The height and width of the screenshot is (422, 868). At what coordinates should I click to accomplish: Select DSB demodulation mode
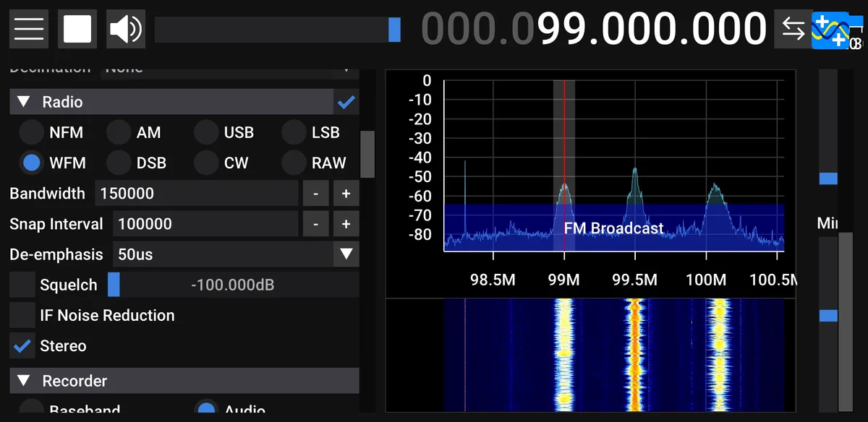(x=119, y=163)
